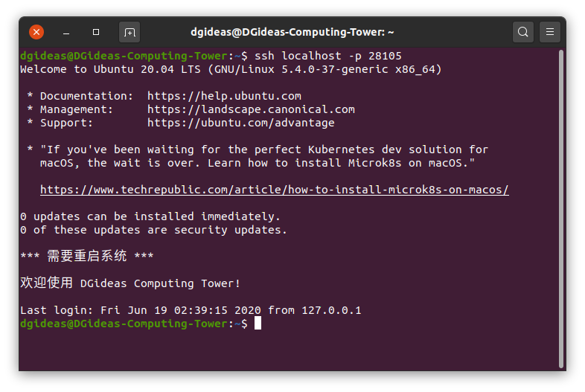Close the terminal window
585x392 pixels.
coord(36,32)
